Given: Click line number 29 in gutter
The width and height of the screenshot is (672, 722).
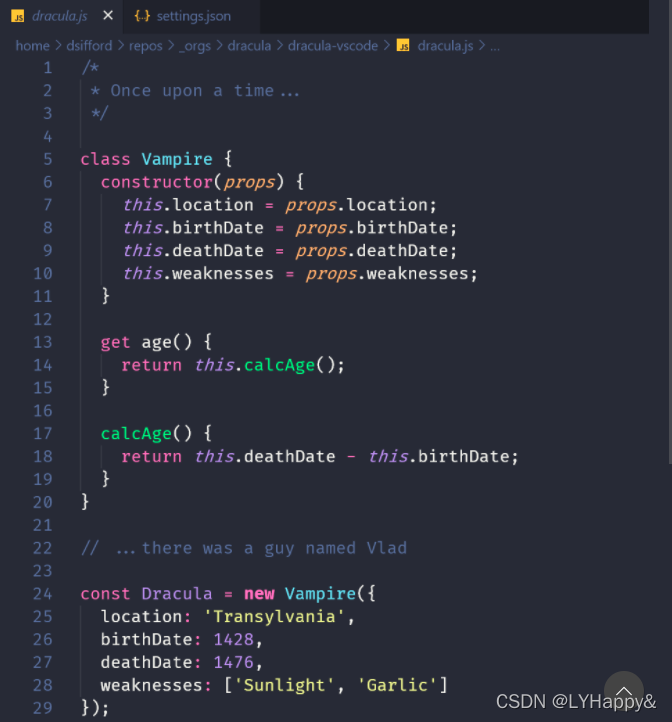Looking at the screenshot, I should coord(43,708).
